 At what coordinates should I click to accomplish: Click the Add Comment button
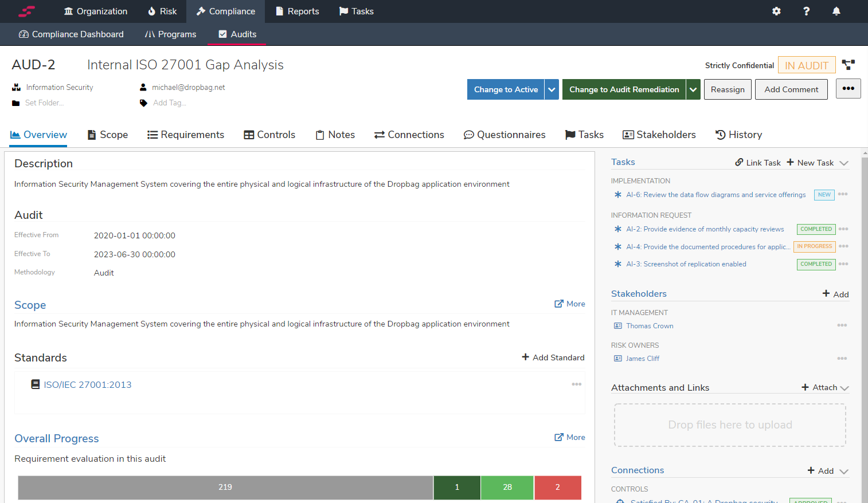coord(791,89)
